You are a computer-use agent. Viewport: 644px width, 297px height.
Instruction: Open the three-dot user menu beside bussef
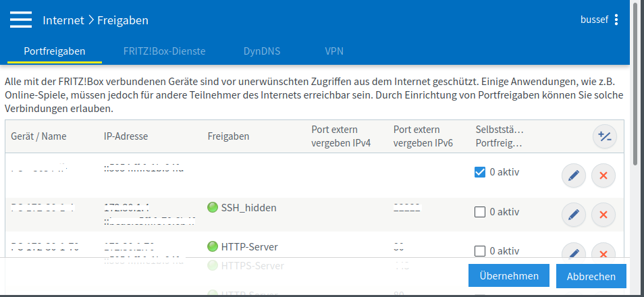(616, 20)
